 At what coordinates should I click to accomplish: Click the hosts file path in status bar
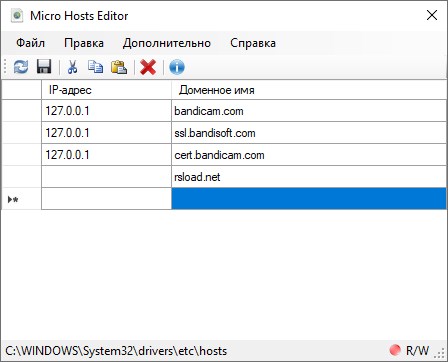click(116, 351)
